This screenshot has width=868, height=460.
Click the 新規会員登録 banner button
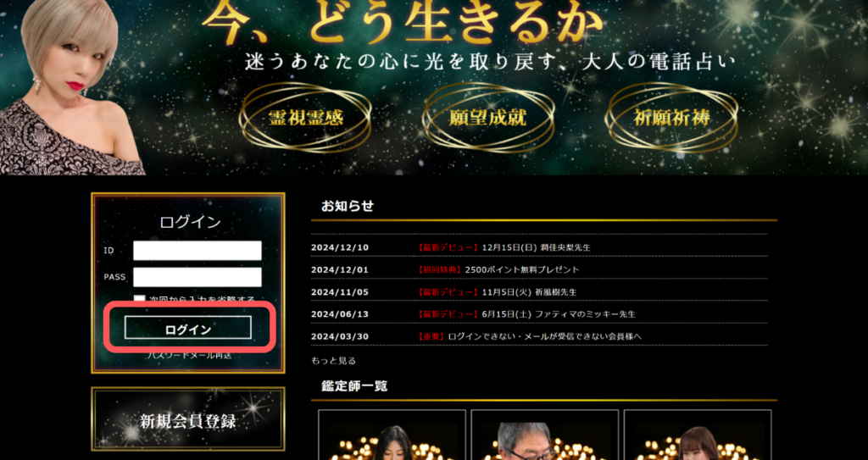[x=188, y=420]
